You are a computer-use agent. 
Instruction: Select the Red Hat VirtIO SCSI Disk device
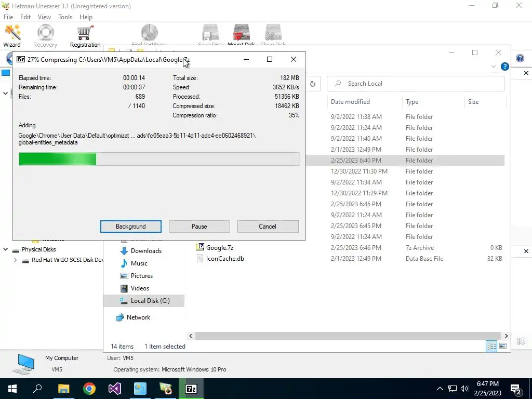coord(67,260)
